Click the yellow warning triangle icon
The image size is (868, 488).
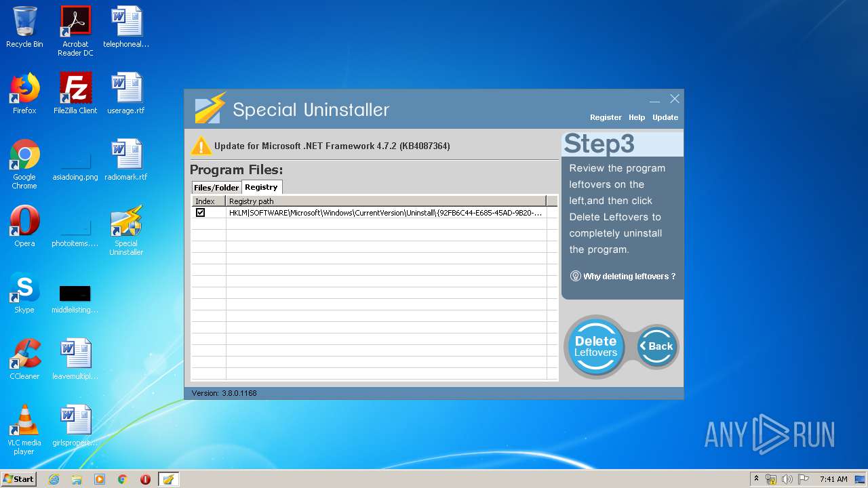tap(201, 146)
